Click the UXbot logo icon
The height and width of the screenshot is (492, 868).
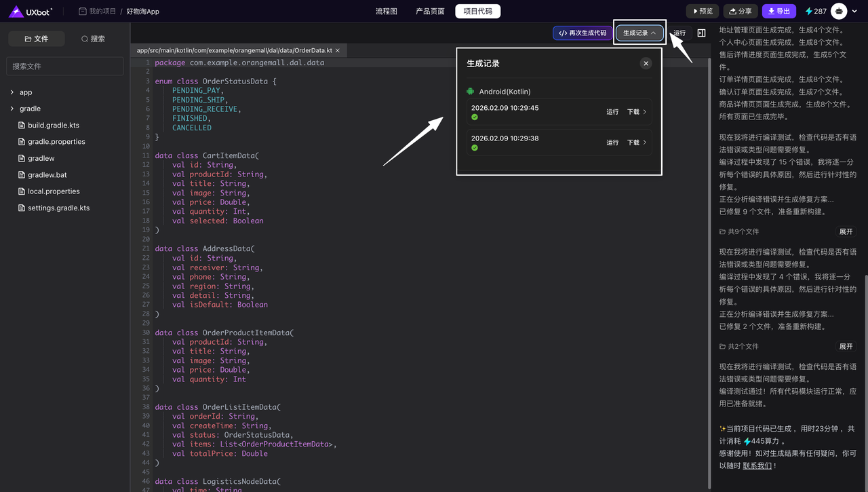pyautogui.click(x=16, y=11)
